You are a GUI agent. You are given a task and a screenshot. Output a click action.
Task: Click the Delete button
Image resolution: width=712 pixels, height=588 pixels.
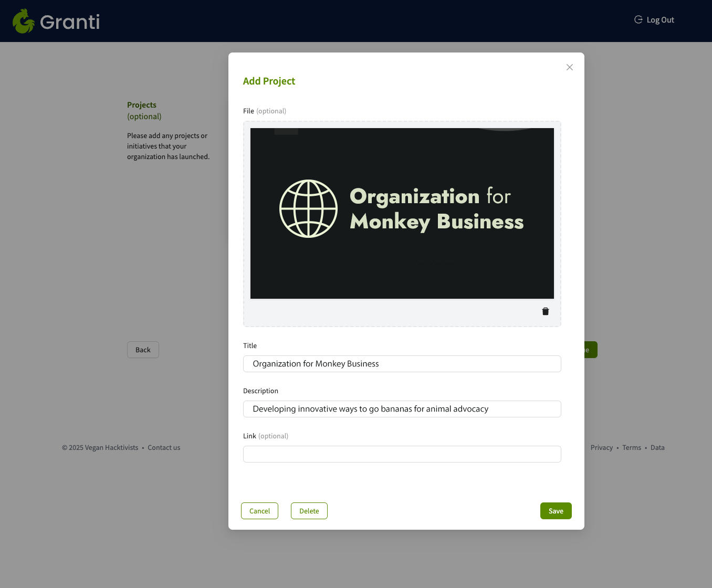[x=309, y=510]
